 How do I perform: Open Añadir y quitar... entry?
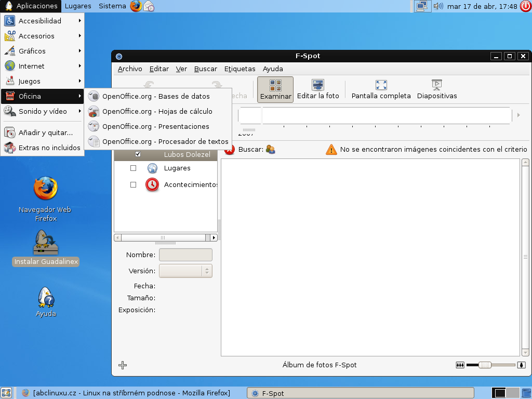(x=42, y=132)
